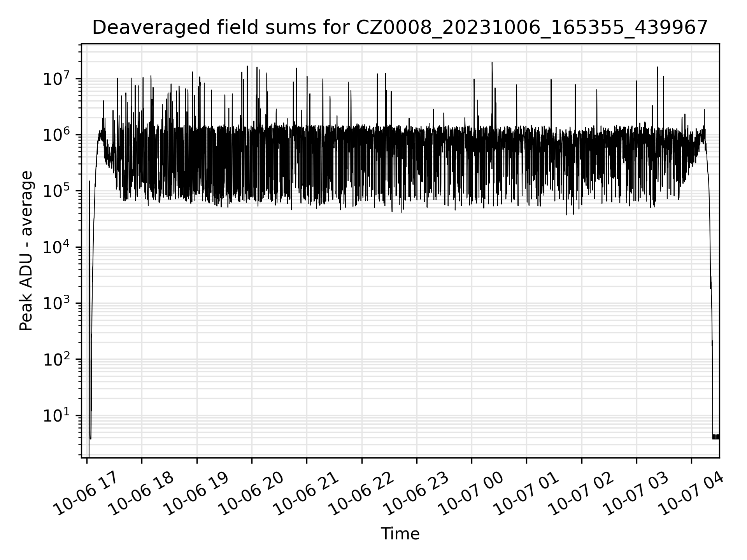The width and height of the screenshot is (747, 560).
Task: Click the low flat tail at the plot's right end
Action: 716,437
